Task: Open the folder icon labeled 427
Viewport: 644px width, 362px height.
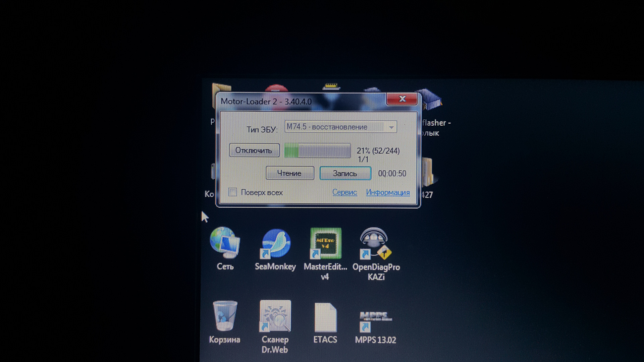Action: [428, 172]
